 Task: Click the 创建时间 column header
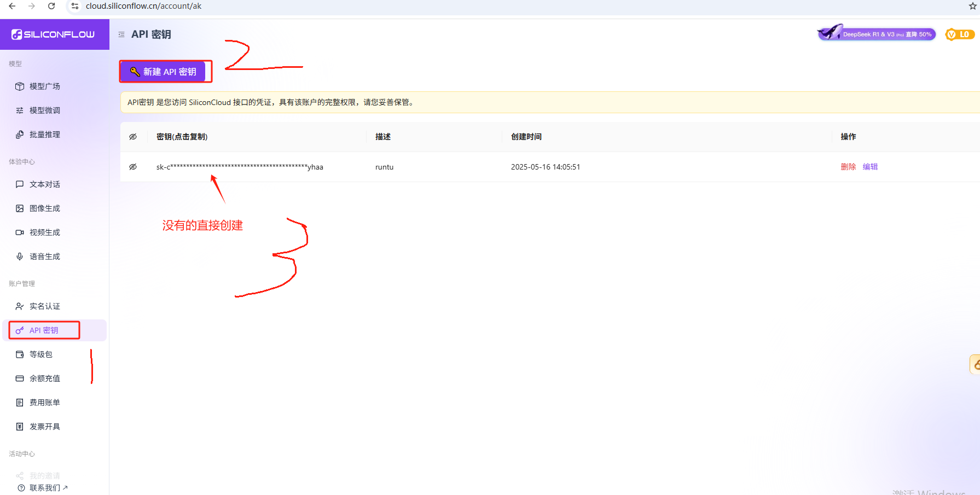click(526, 137)
